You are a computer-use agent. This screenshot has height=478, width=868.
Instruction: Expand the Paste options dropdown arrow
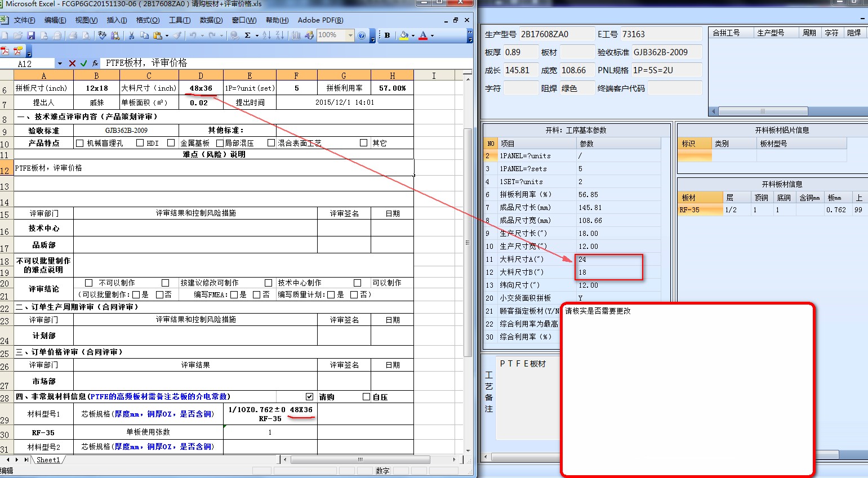167,35
